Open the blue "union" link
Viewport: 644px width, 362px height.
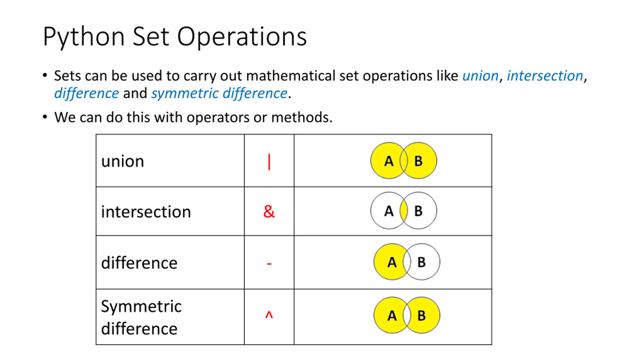click(x=480, y=76)
